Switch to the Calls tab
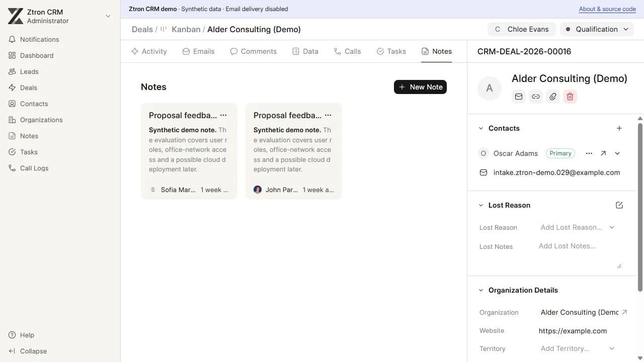The height and width of the screenshot is (362, 644). [347, 51]
